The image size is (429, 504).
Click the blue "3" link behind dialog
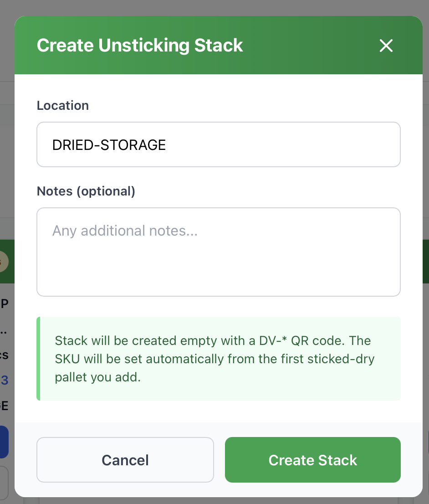click(5, 380)
